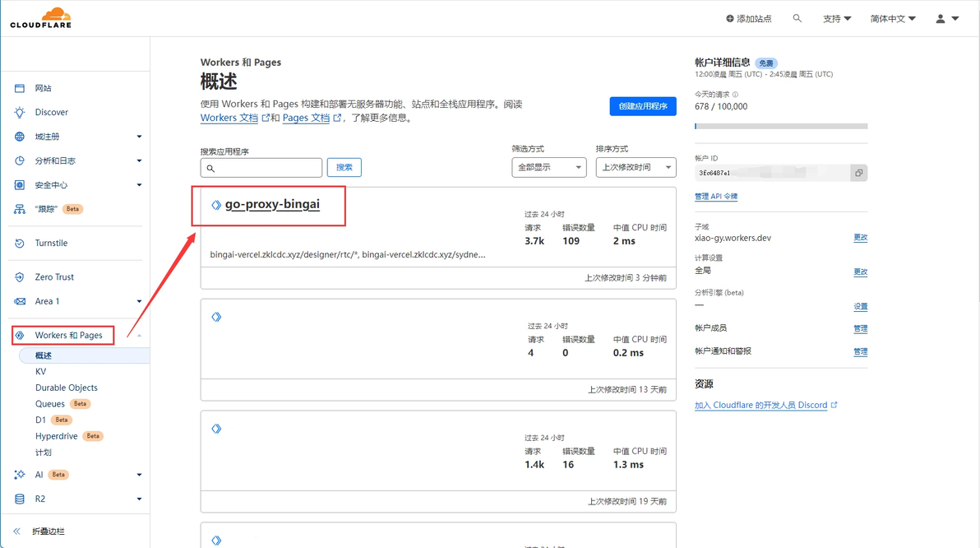Click the AI sparkle icon

(20, 475)
